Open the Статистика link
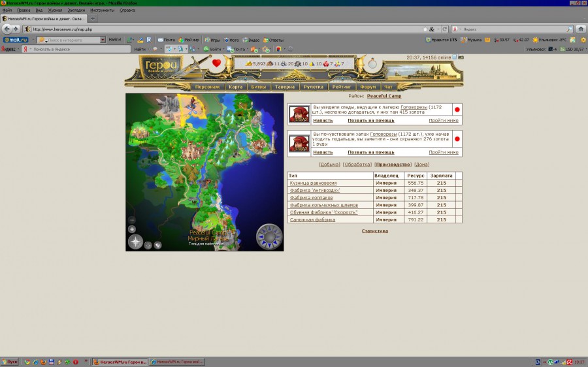 click(x=375, y=231)
